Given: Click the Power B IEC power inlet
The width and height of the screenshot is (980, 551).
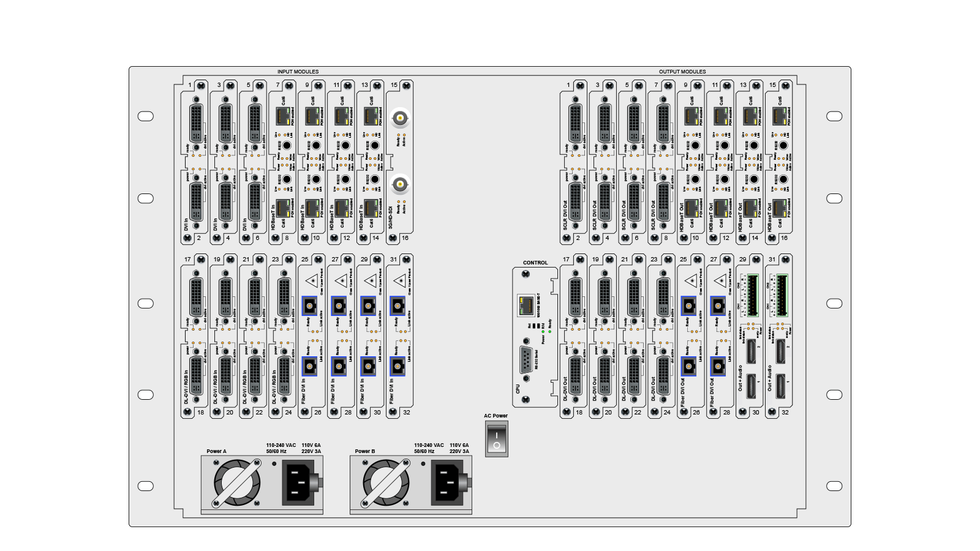Looking at the screenshot, I should pyautogui.click(x=447, y=482).
